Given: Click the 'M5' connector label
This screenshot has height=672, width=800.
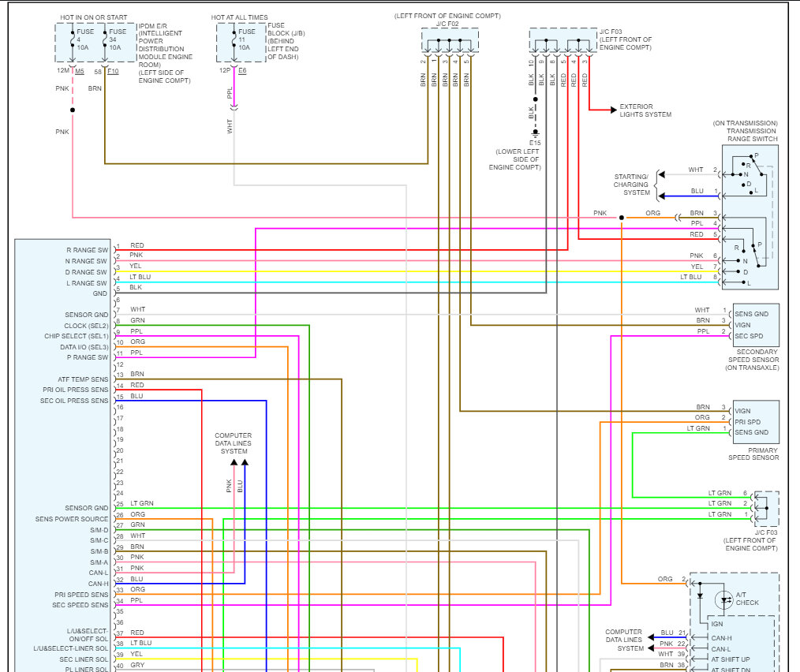Looking at the screenshot, I should click(80, 72).
